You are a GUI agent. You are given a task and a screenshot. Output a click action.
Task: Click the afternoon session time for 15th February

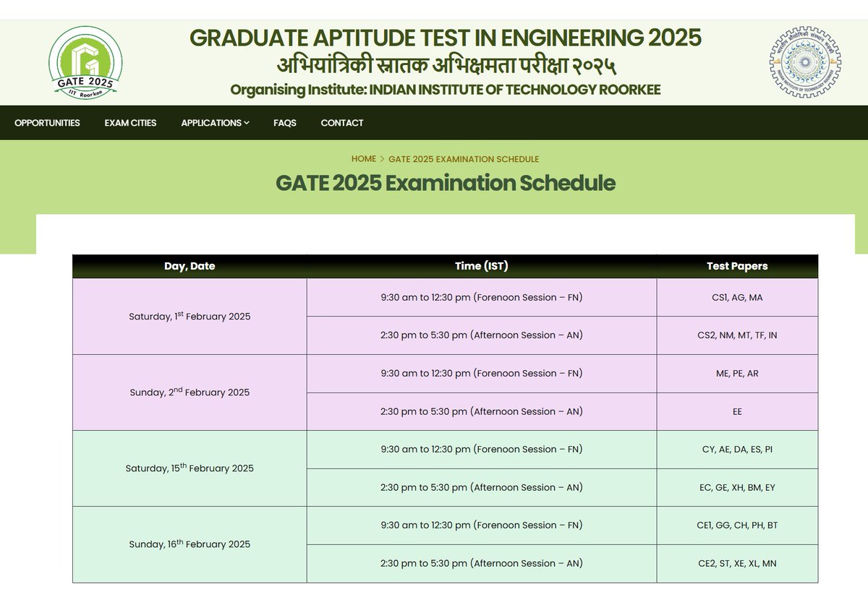click(482, 487)
